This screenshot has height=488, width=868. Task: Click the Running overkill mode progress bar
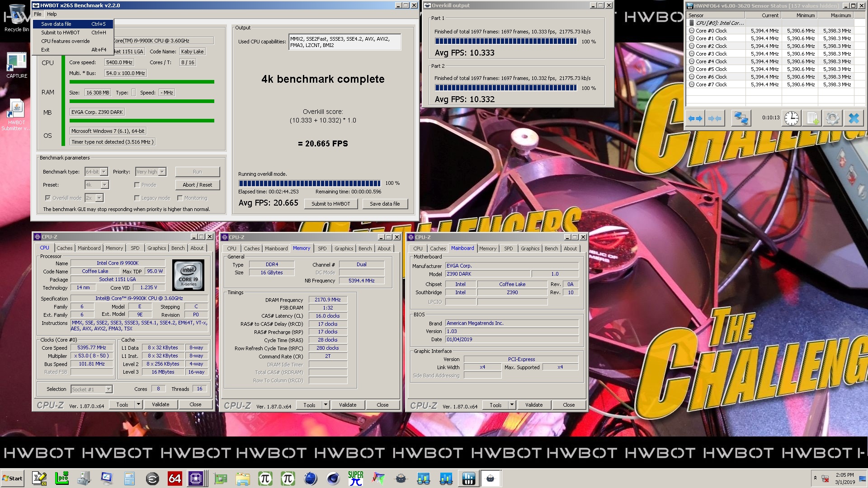310,183
